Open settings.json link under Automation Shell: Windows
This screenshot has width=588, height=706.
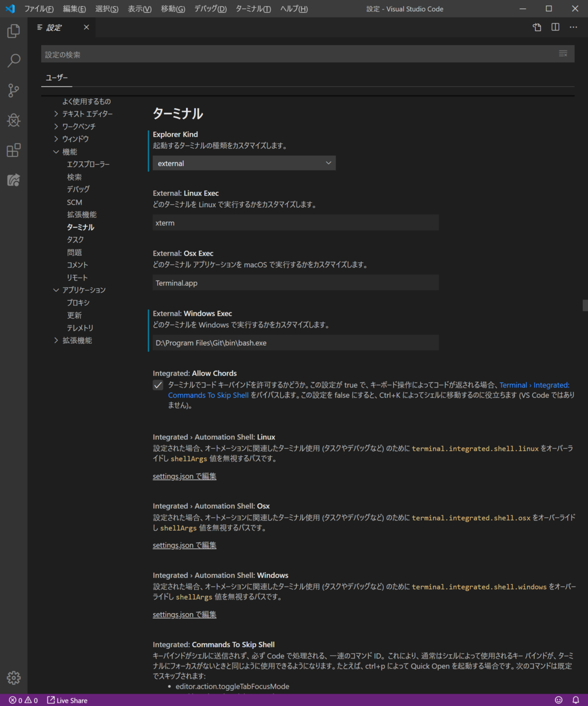point(184,615)
